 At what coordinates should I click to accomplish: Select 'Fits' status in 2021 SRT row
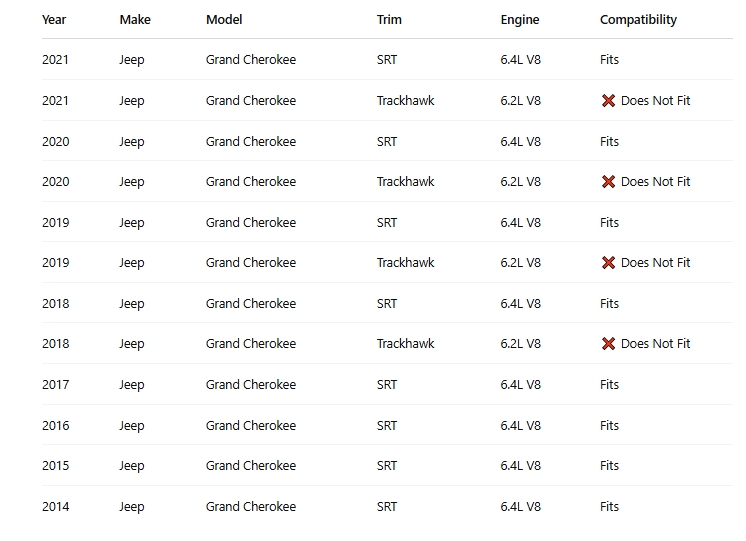tap(609, 59)
